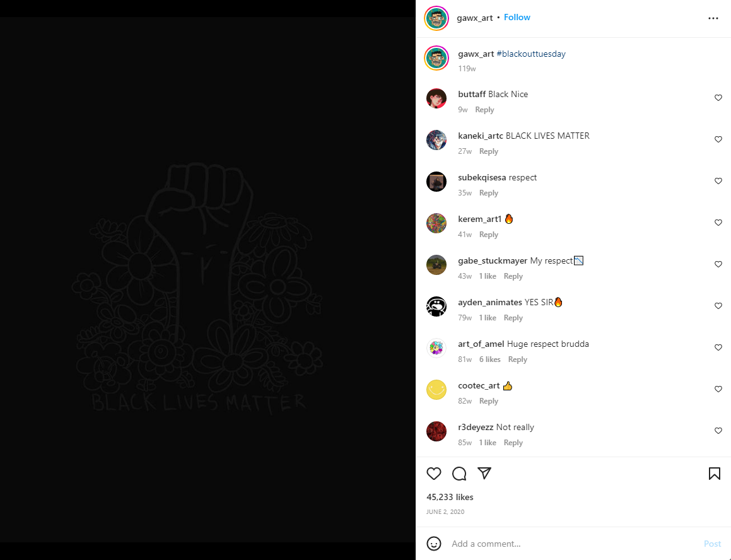Follow the gawx_art account

click(x=517, y=17)
